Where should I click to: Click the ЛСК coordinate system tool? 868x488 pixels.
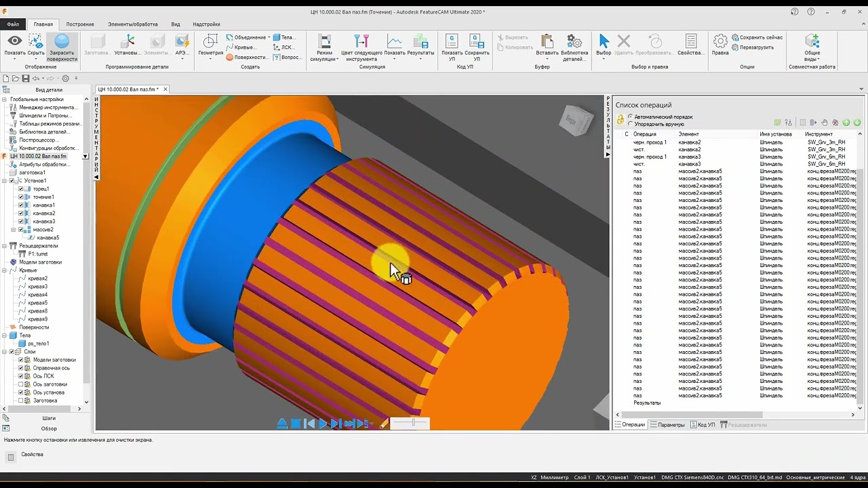click(283, 47)
